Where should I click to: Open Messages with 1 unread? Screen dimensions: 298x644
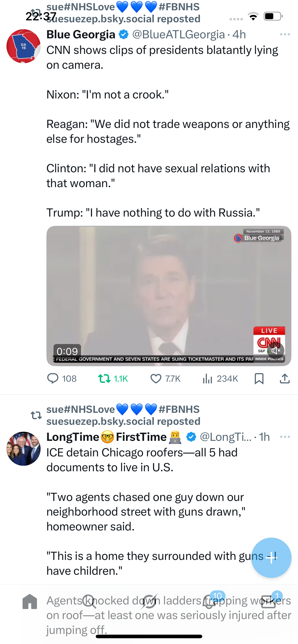click(x=268, y=602)
